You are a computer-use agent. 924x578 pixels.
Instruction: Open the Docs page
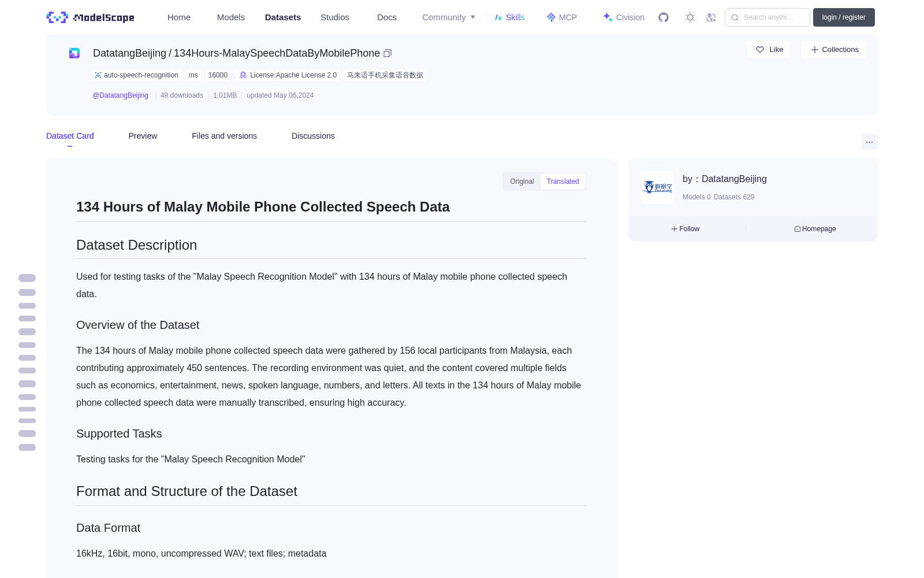coord(387,17)
